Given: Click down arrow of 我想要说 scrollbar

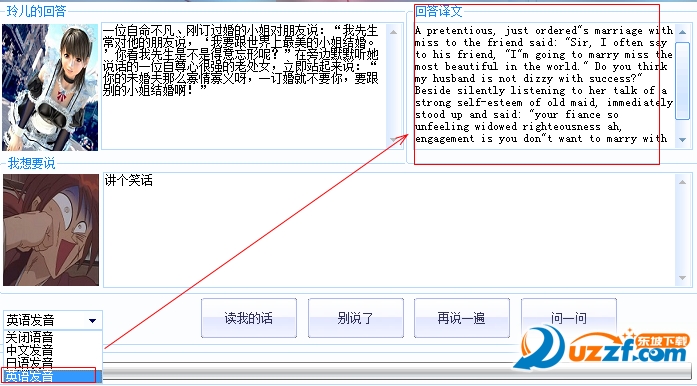Looking at the screenshot, I should [683, 278].
